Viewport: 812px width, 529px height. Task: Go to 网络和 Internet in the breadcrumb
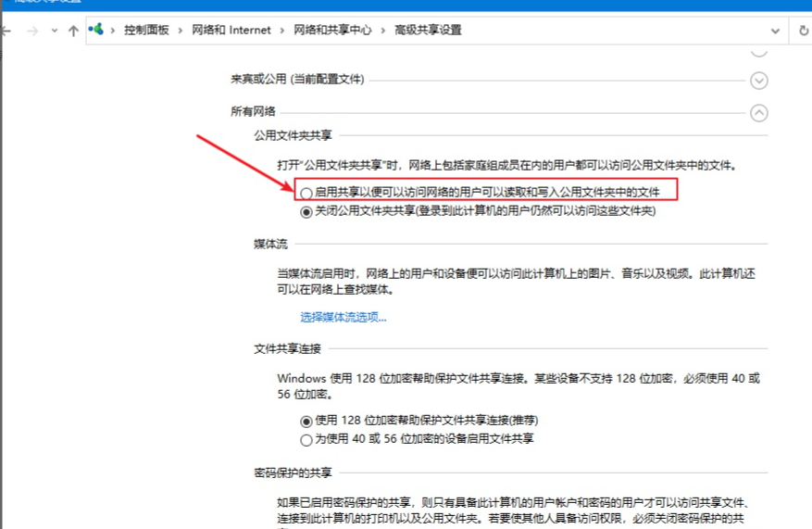coord(231,31)
